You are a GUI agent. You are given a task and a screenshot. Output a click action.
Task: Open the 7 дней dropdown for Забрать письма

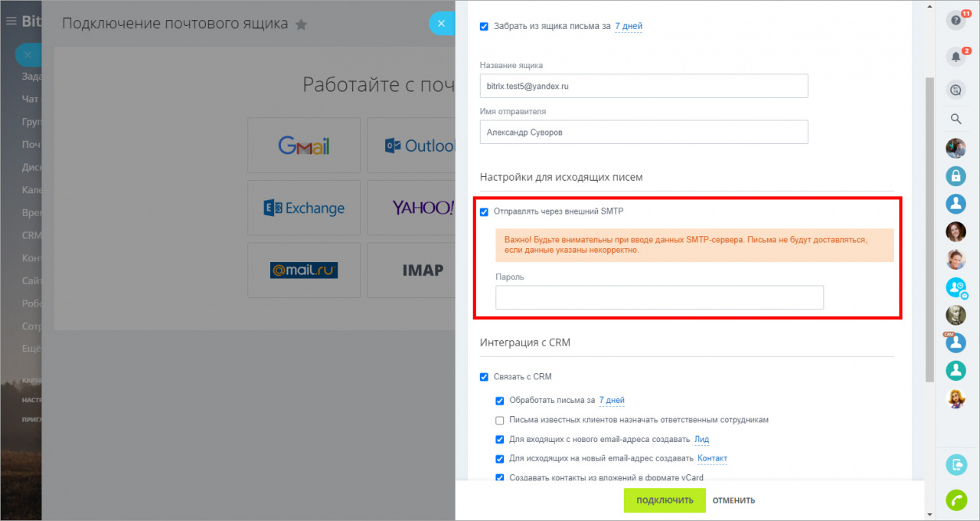coord(629,26)
